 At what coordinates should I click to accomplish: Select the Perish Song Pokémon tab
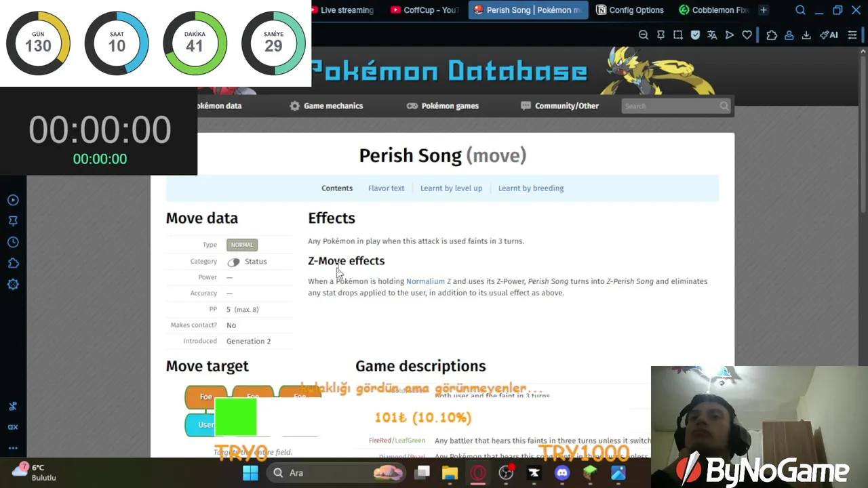click(x=528, y=10)
